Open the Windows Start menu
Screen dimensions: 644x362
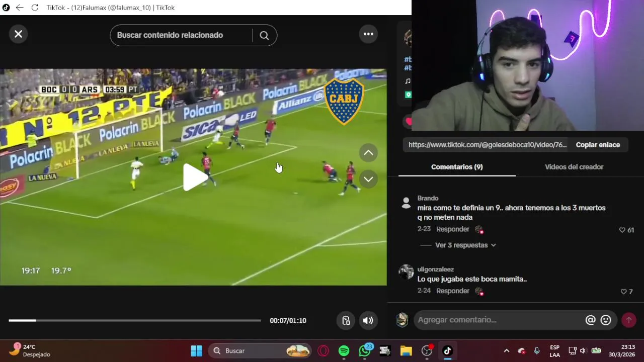(196, 351)
